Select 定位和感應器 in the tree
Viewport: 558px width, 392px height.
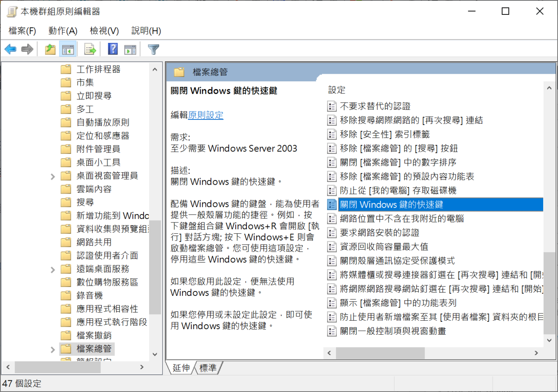[103, 136]
